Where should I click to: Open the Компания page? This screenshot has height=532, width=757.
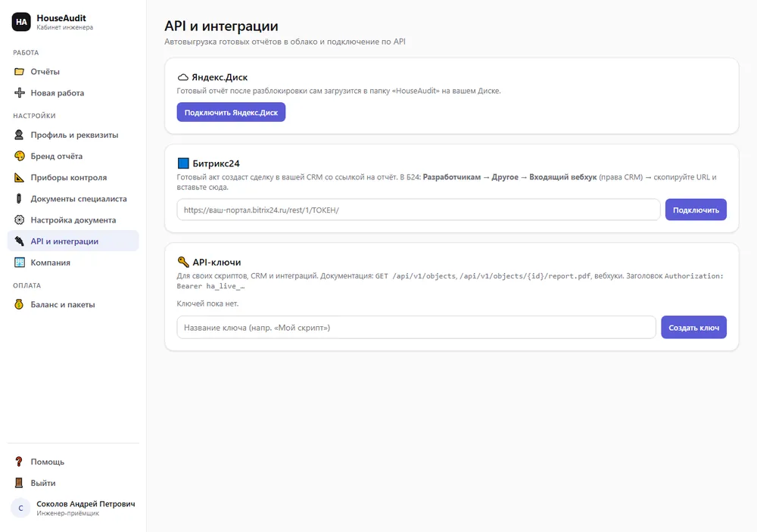pyautogui.click(x=73, y=262)
